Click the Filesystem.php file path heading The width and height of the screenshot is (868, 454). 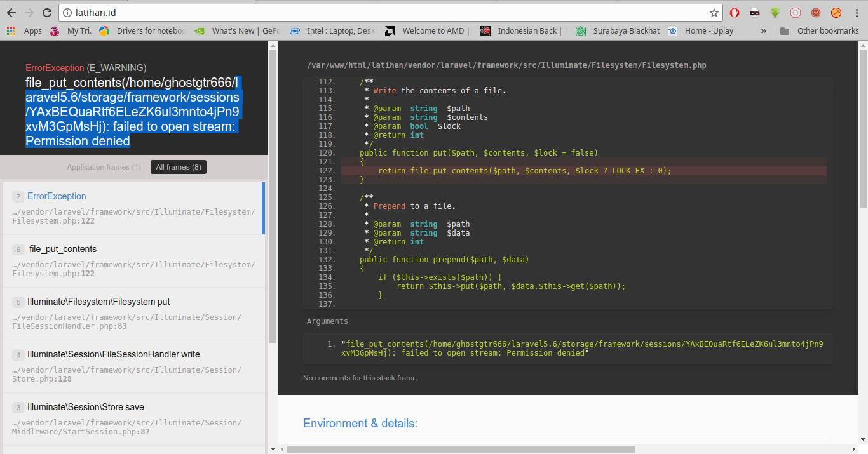(x=506, y=65)
